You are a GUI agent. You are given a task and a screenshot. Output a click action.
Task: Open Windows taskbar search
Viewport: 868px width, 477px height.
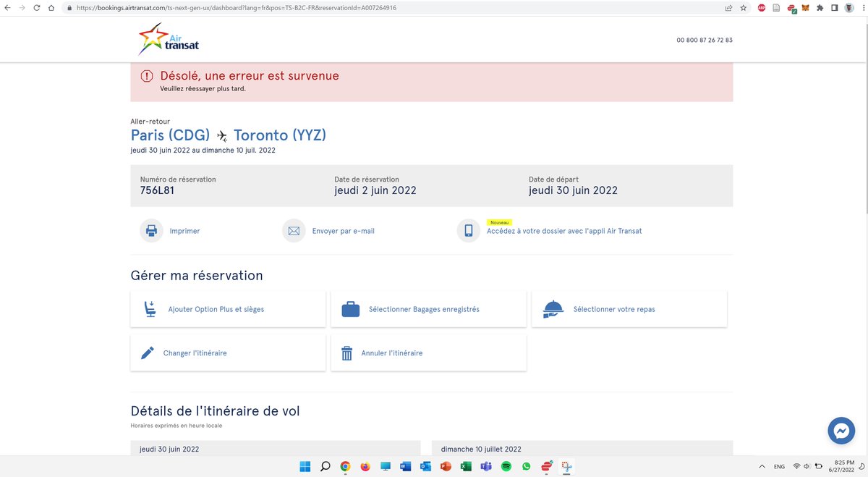[x=325, y=467]
